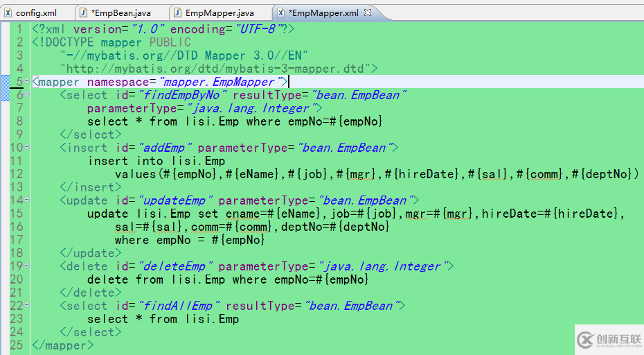Screen dimensions: 644x355
Task: Click the XML file icon on EmpMapper.xml tab
Action: point(280,12)
